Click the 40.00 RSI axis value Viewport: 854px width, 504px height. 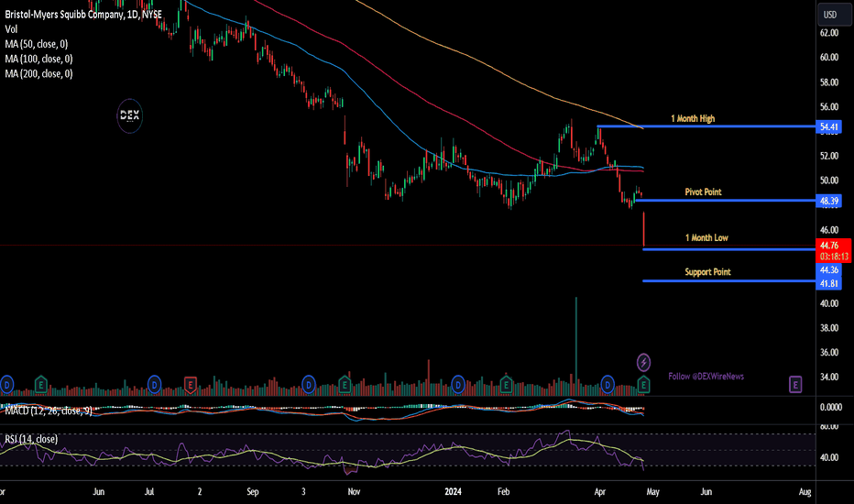click(x=829, y=457)
